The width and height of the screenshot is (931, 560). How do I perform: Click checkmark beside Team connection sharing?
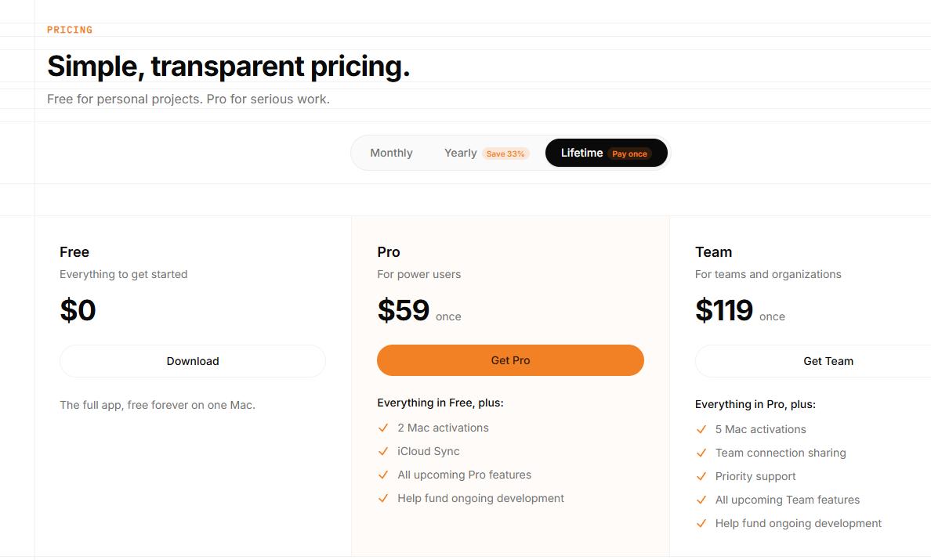(x=701, y=453)
